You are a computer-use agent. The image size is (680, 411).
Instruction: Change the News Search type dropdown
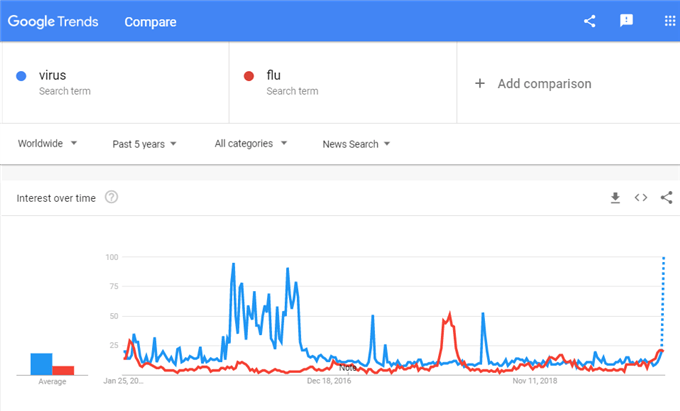356,144
